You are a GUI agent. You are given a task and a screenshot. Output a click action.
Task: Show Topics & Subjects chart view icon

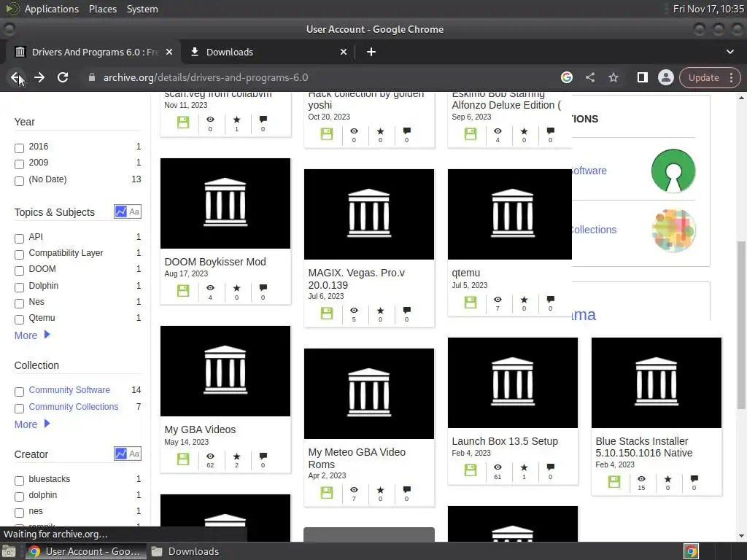pyautogui.click(x=121, y=211)
